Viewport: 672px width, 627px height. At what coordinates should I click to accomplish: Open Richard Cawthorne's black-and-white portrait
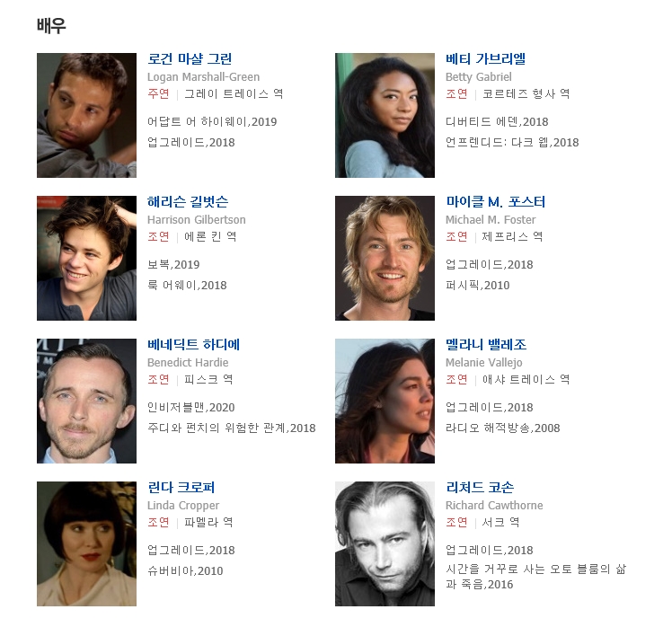click(x=385, y=543)
